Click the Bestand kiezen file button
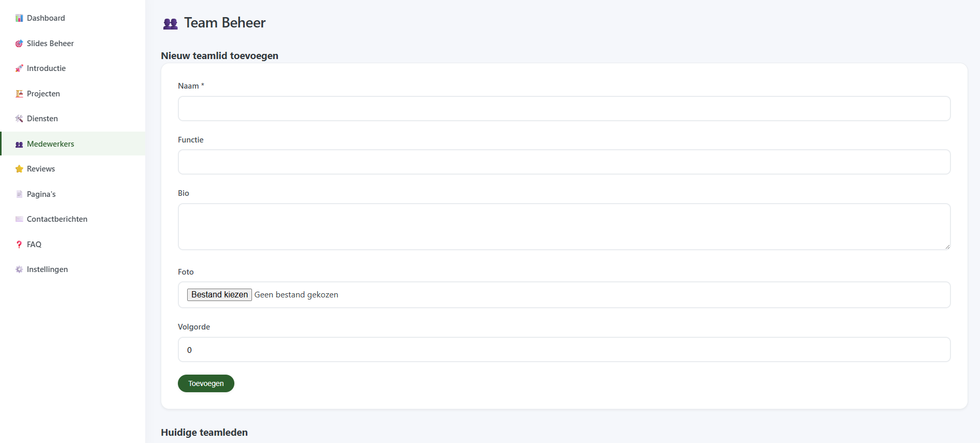The width and height of the screenshot is (980, 443). pyautogui.click(x=219, y=295)
